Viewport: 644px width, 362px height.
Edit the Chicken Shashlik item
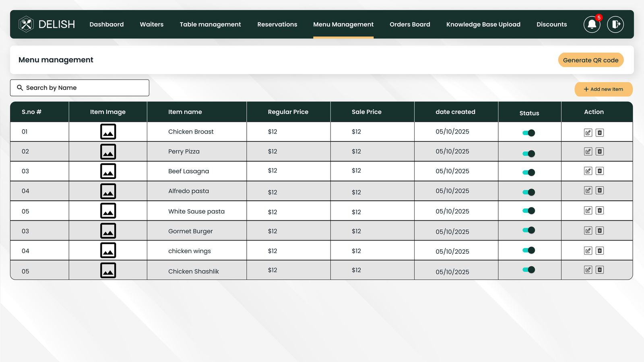(588, 270)
